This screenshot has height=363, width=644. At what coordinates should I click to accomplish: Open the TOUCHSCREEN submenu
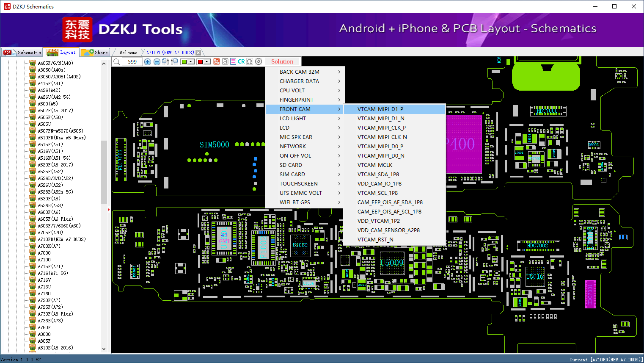[305, 184]
